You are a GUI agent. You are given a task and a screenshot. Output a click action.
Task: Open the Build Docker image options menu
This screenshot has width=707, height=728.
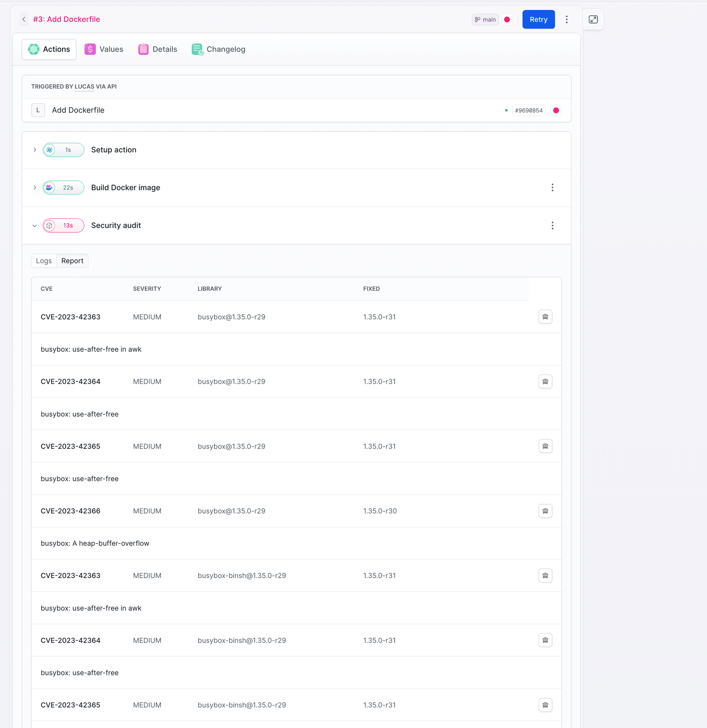coord(552,188)
